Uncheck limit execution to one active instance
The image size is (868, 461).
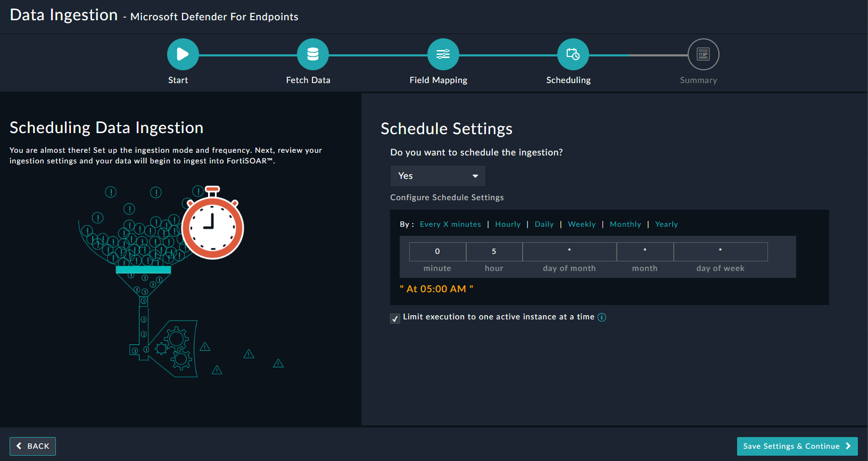[x=395, y=318]
